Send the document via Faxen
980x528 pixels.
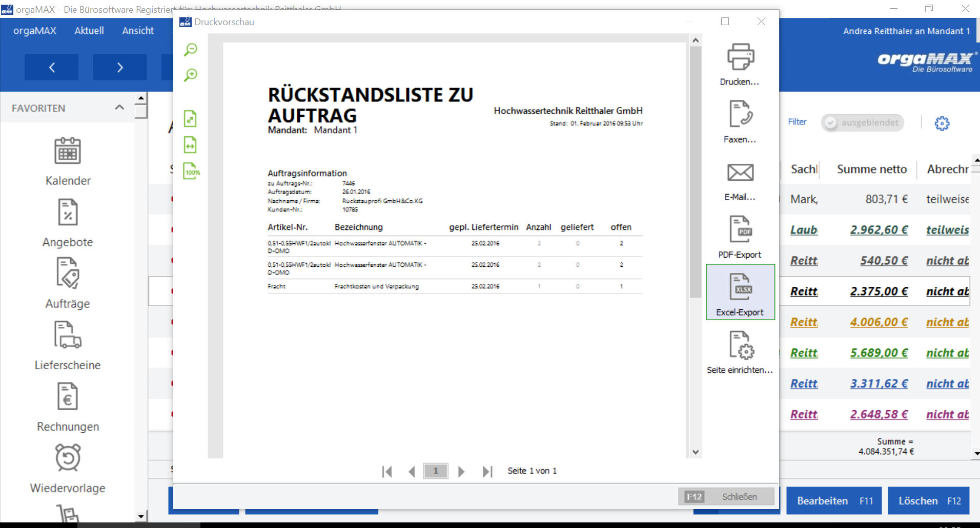[740, 122]
